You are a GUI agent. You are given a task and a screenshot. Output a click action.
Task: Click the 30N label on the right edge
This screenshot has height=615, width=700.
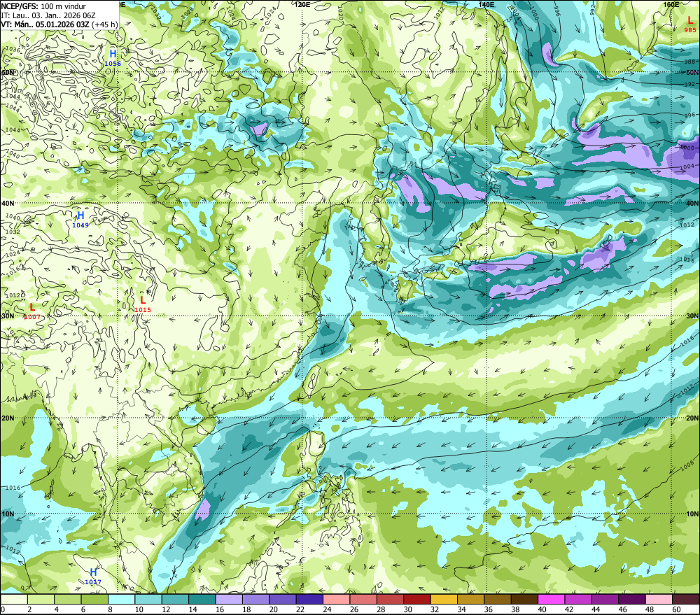692,316
